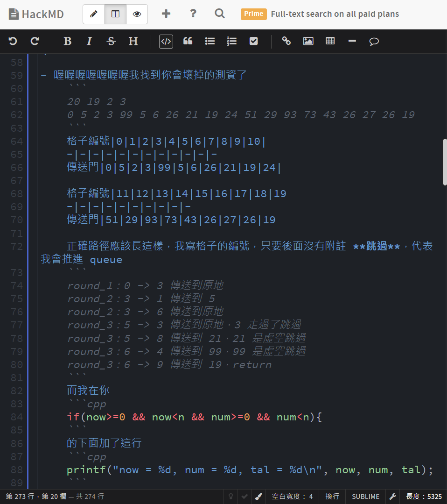Insert a numbered list
Image resolution: width=447 pixels, height=504 pixels.
tap(231, 41)
